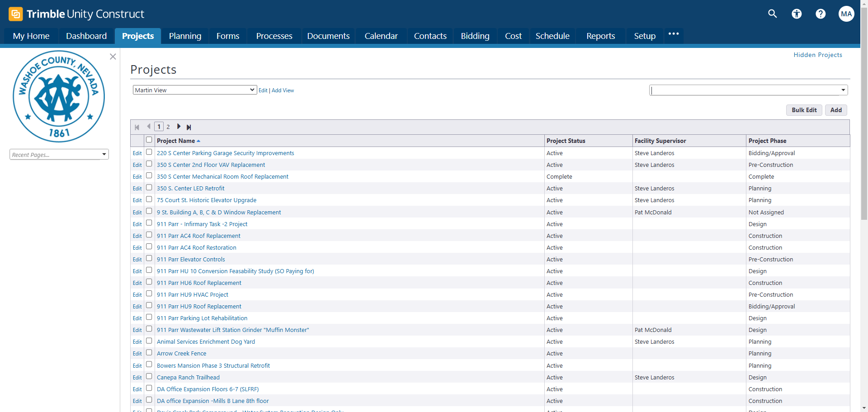Screen dimensions: 868x412
Task: Open 9 St. Building Window Replacement project
Action: [x=219, y=212]
